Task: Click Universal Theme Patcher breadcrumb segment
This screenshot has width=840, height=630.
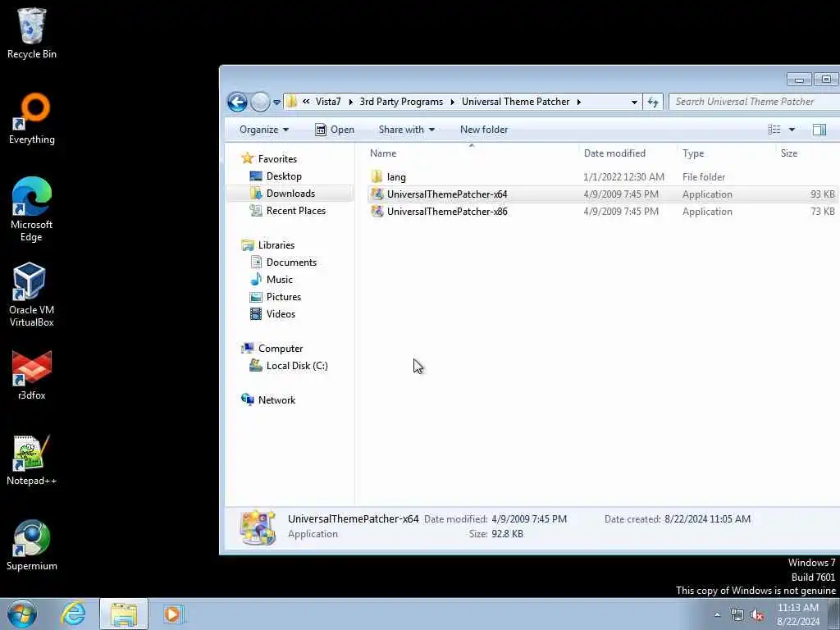Action: point(515,102)
